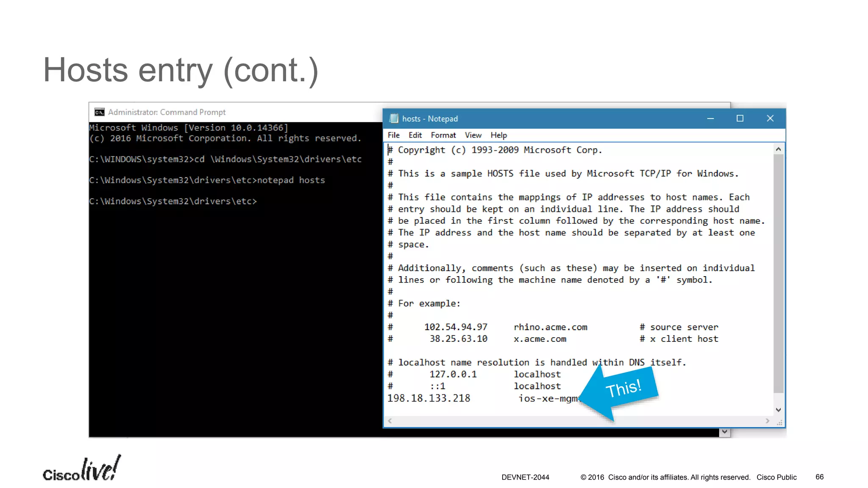Click the Command Prompt current prompt line
The width and height of the screenshot is (868, 488).
coord(173,201)
